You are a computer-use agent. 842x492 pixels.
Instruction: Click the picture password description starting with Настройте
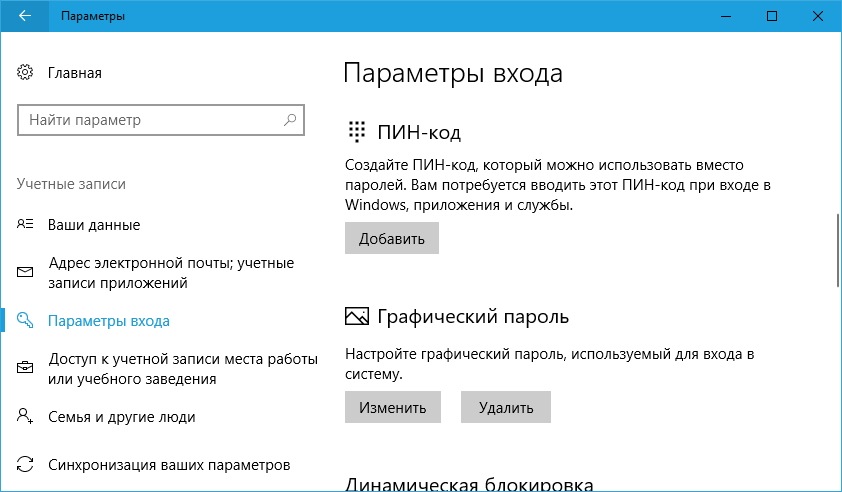click(x=550, y=364)
